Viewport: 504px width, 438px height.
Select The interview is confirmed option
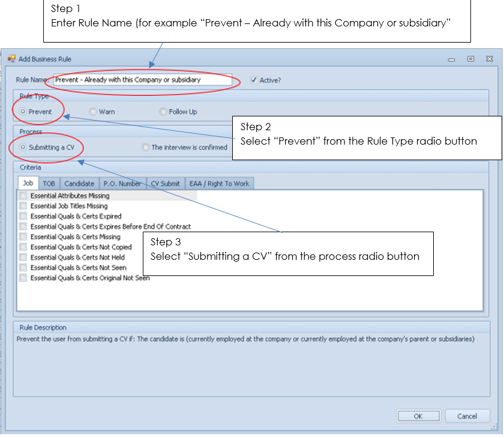146,147
